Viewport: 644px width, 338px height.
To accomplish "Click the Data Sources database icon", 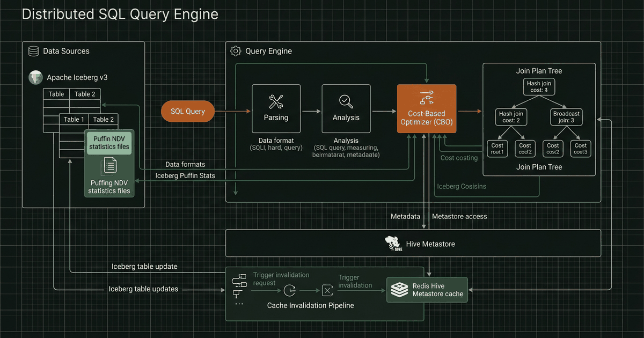I will click(33, 51).
